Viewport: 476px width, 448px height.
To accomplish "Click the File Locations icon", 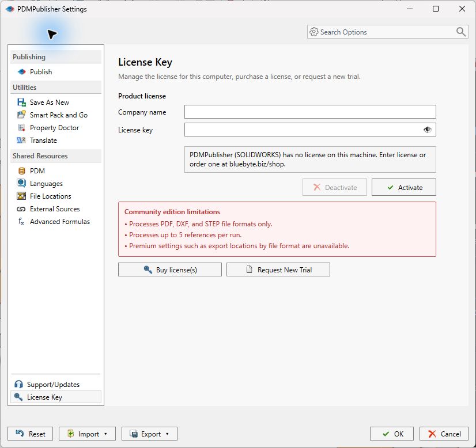I will (x=21, y=196).
